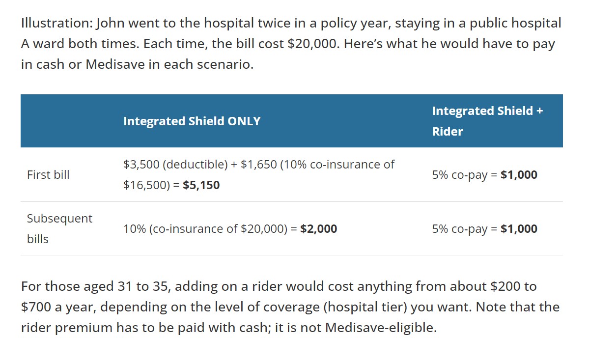
Task: Click the $1,000 amount in Subsequent bills row
Action: click(519, 229)
